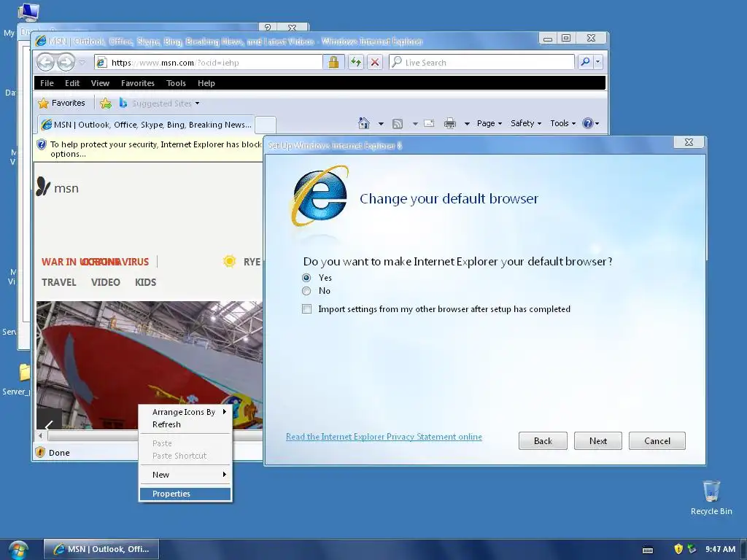Click the MSN taskbar button
The height and width of the screenshot is (560, 747).
pyautogui.click(x=101, y=549)
